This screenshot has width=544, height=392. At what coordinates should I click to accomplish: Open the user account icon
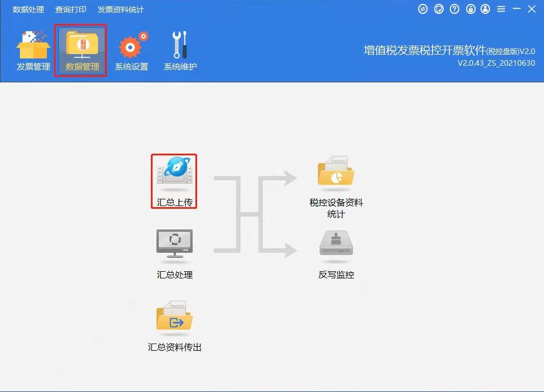pyautogui.click(x=487, y=8)
